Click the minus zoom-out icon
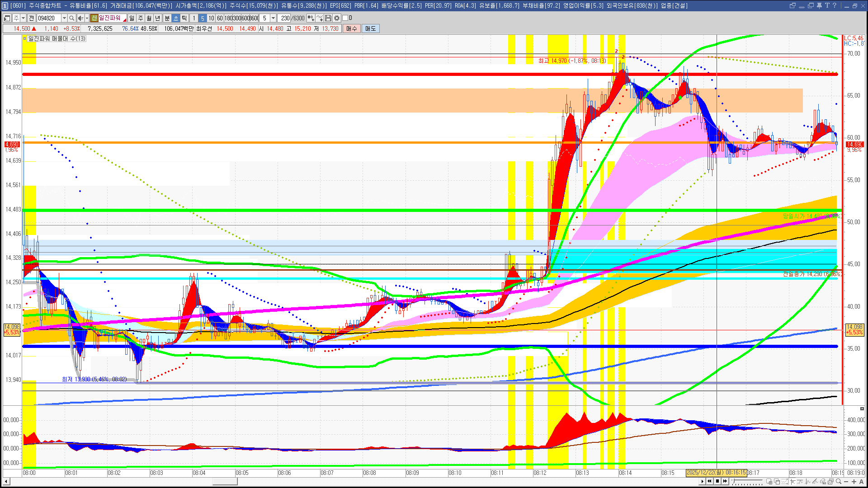This screenshot has width=868, height=488. coord(846,482)
